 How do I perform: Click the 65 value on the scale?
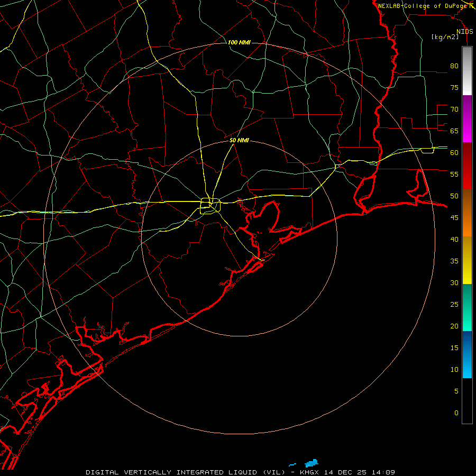click(454, 131)
